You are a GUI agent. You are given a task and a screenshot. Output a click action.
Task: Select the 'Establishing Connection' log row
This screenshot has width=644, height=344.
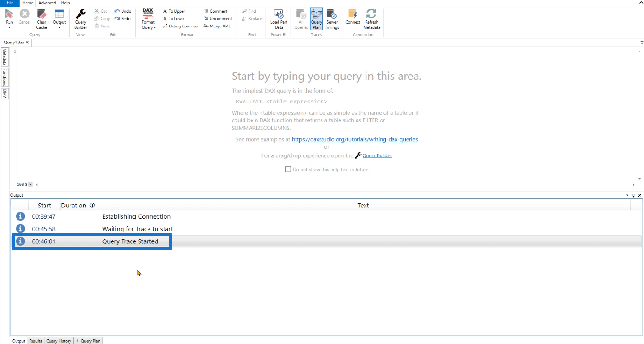[x=326, y=216]
